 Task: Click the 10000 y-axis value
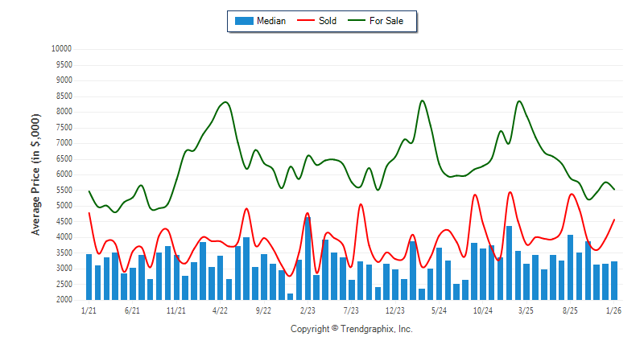pos(61,48)
